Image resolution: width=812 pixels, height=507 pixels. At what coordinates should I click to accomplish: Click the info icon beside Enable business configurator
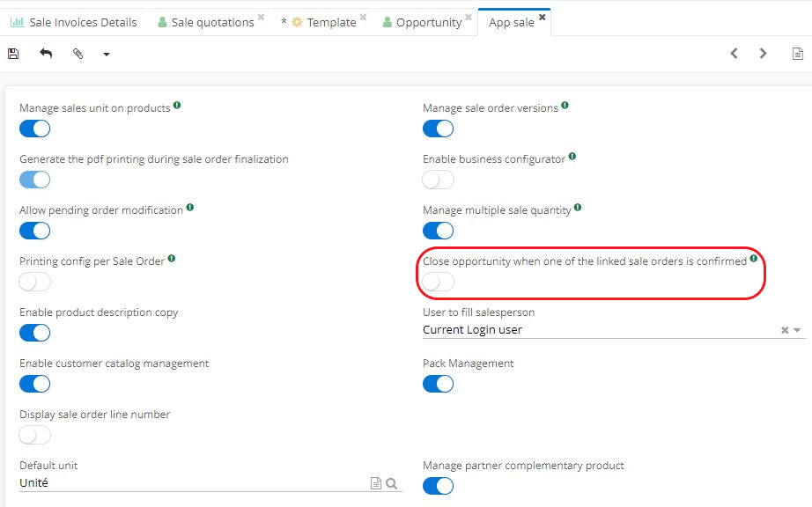[572, 157]
